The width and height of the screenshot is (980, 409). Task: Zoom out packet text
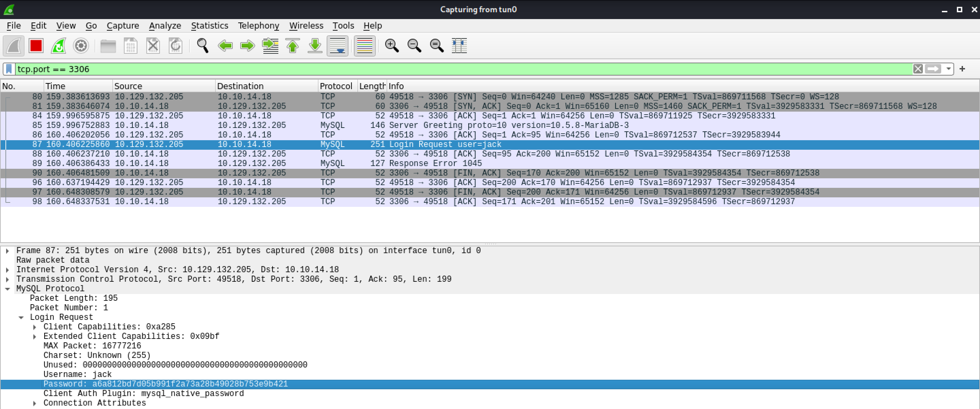click(414, 46)
